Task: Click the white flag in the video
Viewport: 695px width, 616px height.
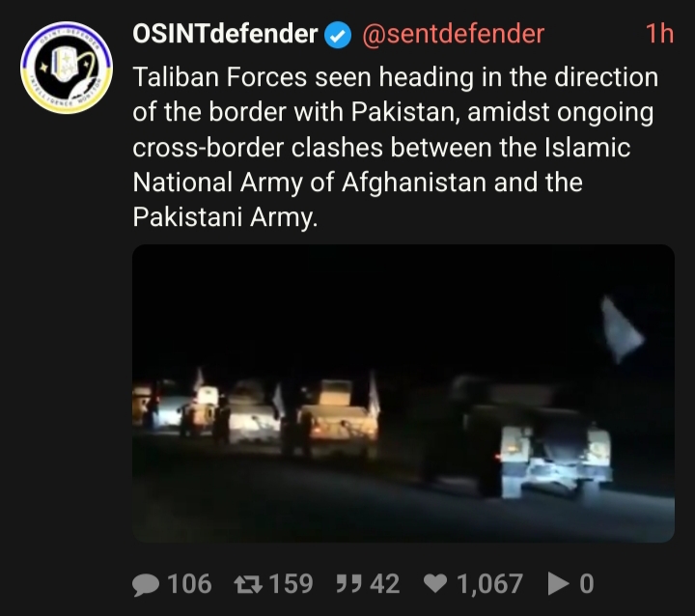Action: (622, 329)
